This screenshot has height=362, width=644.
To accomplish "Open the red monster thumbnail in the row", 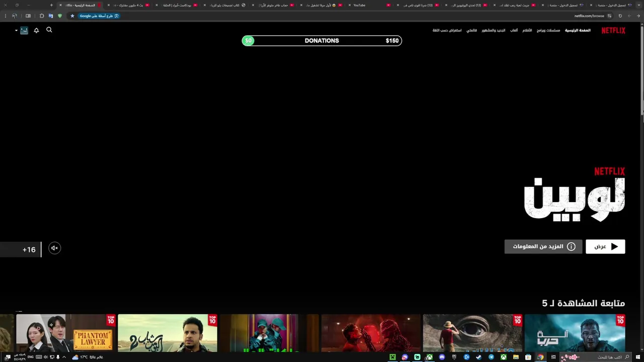I will coord(371,333).
